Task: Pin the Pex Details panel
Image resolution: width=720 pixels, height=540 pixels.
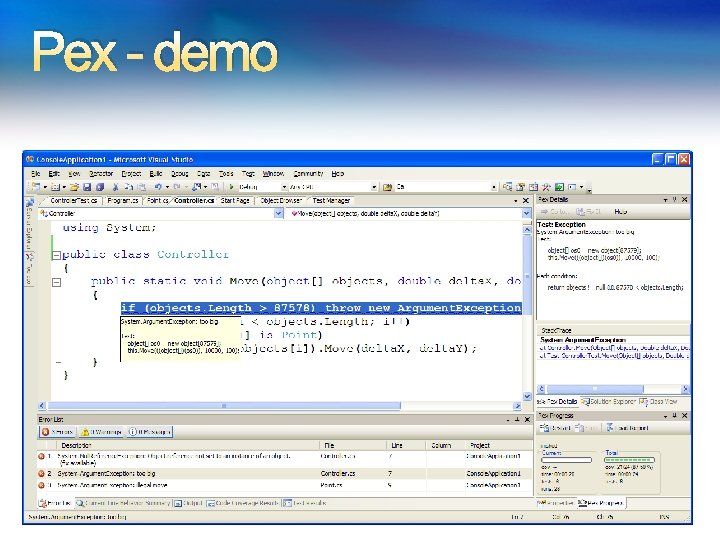Action: coord(675,200)
